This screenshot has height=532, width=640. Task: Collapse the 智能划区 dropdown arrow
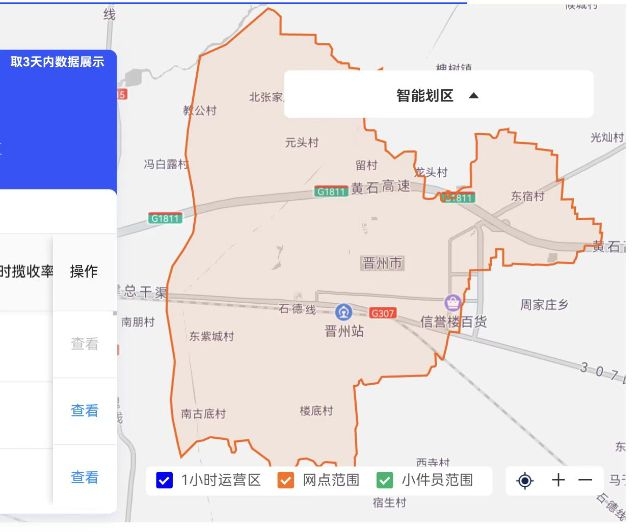pos(474,96)
